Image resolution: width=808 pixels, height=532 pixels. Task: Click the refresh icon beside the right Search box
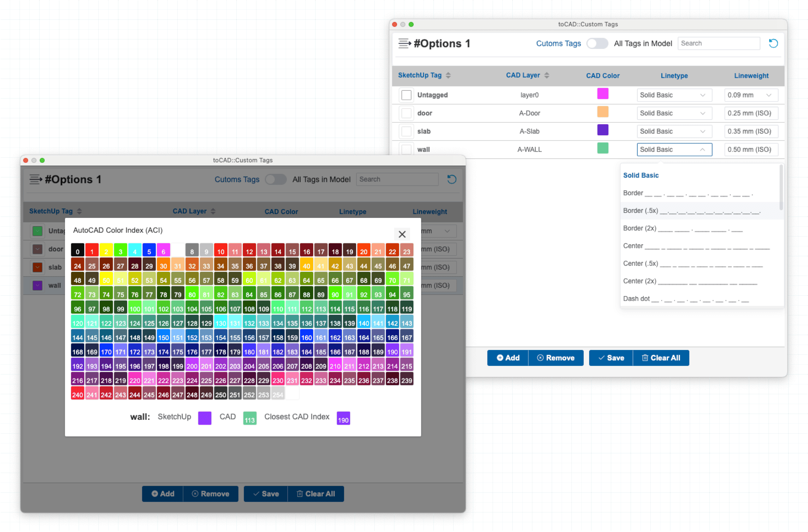(x=773, y=44)
